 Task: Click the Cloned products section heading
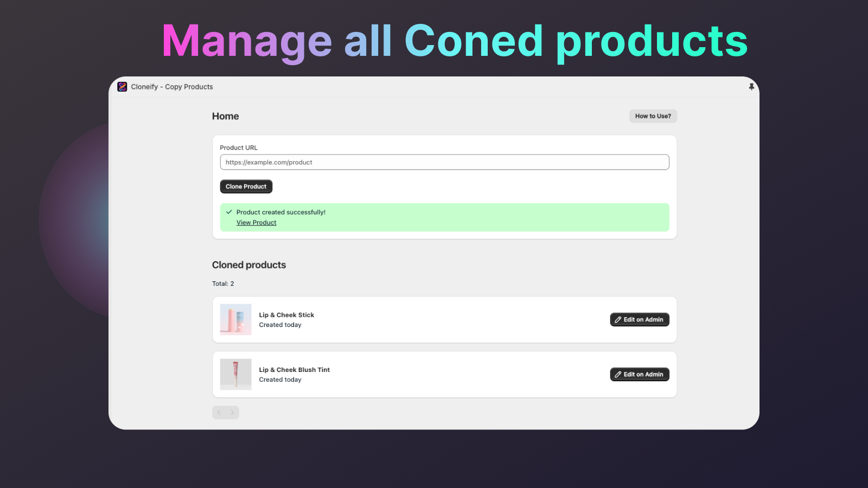pos(248,265)
